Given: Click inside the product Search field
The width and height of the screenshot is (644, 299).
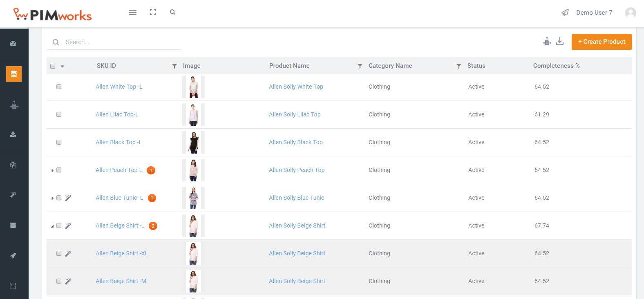Looking at the screenshot, I should (x=123, y=42).
